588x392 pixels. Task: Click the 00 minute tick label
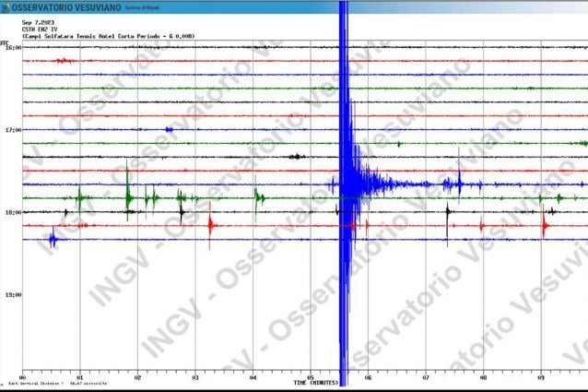click(x=22, y=378)
